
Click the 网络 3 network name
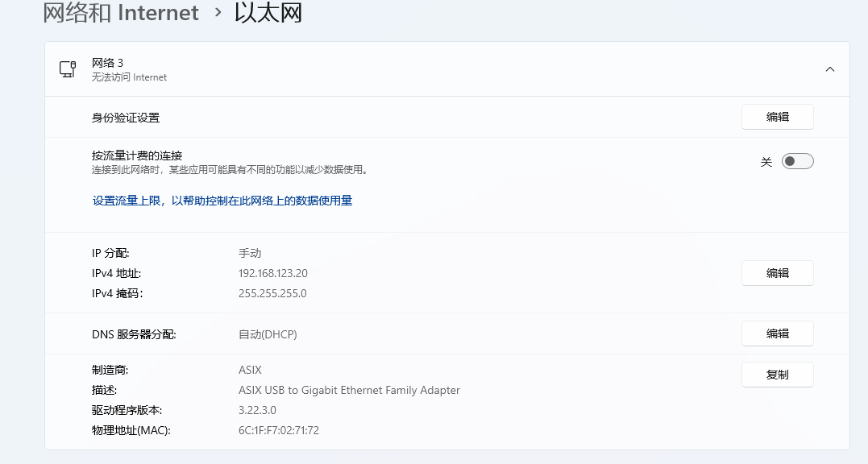[x=107, y=63]
